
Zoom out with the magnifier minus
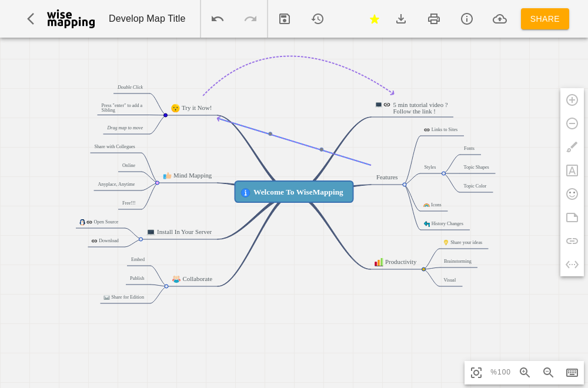548,373
